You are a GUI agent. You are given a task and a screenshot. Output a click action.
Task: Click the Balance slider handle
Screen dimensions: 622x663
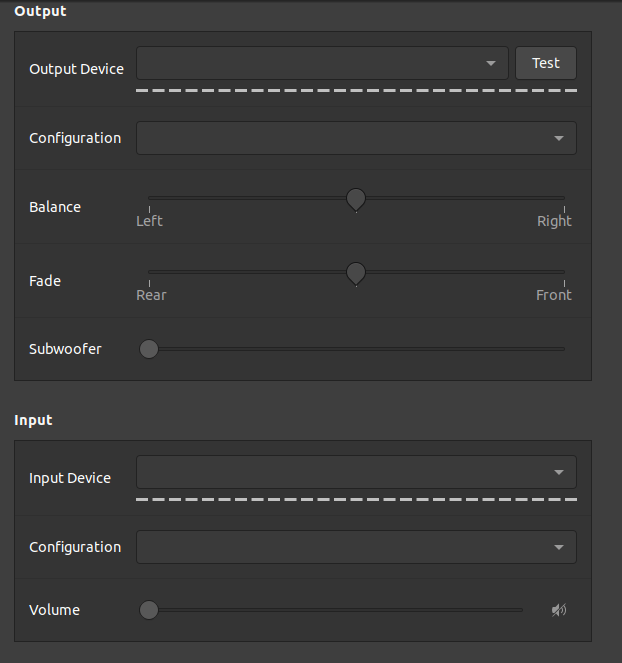[x=356, y=199]
